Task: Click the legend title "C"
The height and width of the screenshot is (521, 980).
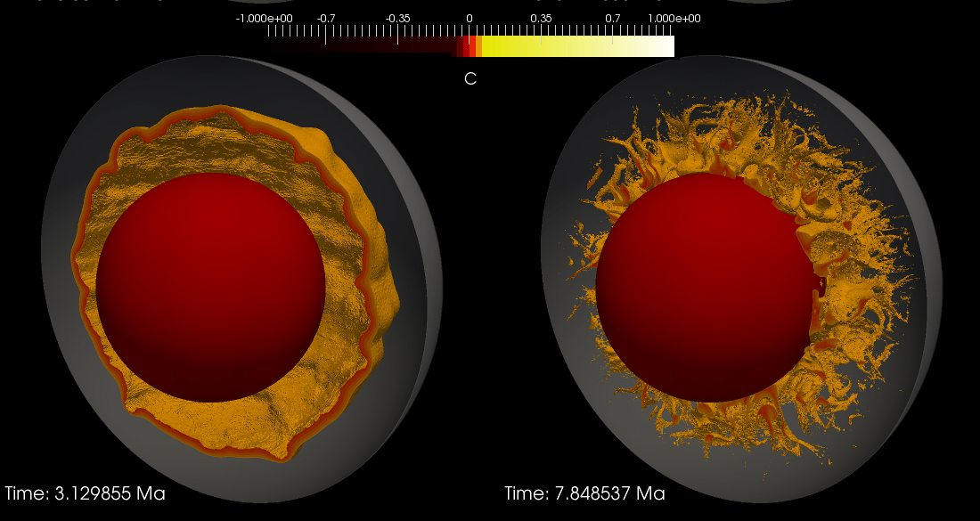Action: 470,78
